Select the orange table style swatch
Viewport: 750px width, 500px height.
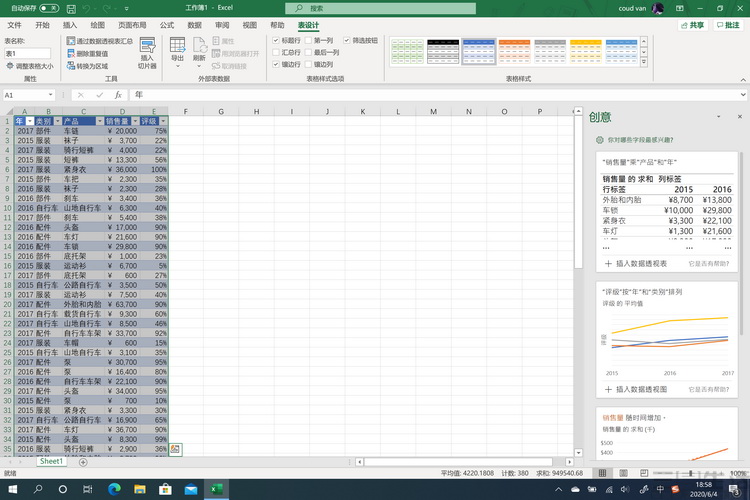pyautogui.click(x=514, y=52)
